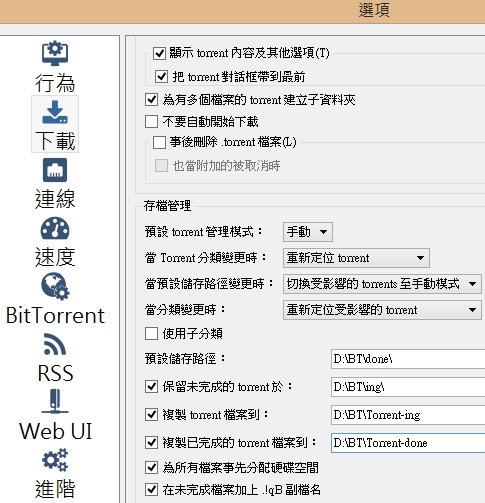The height and width of the screenshot is (503, 485).
Task: Open 預設 torrent 管理模式 dropdown showing 手動
Action: click(x=308, y=232)
